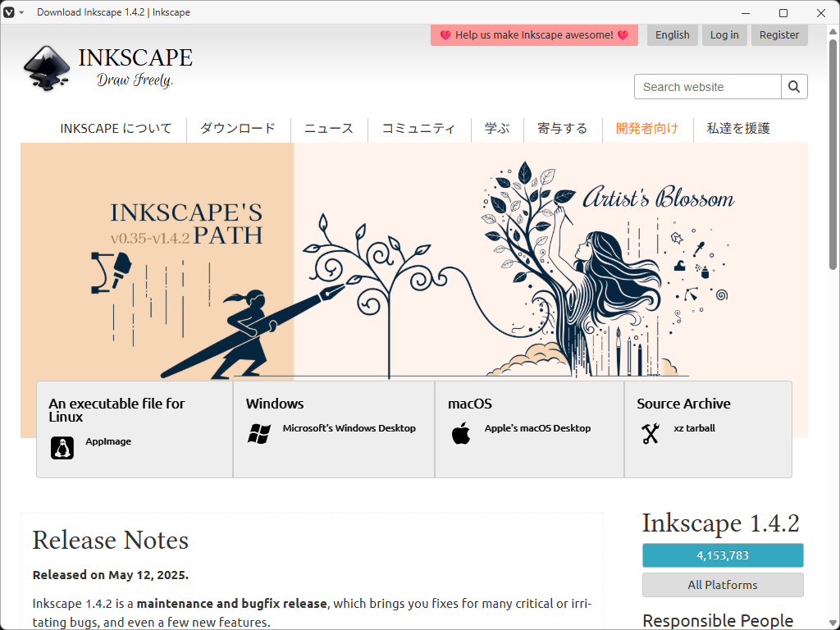Click the macOS download heading
Screen dimensions: 840x630
[x=470, y=404]
